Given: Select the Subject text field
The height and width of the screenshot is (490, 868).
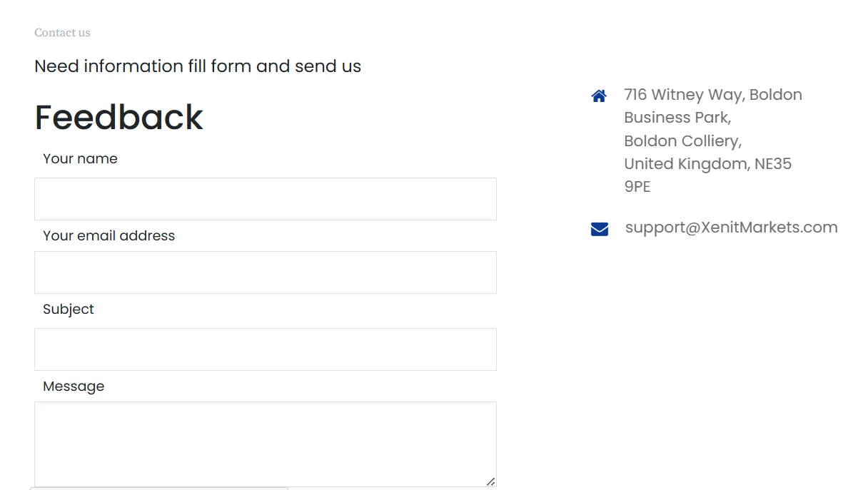Looking at the screenshot, I should pos(265,349).
